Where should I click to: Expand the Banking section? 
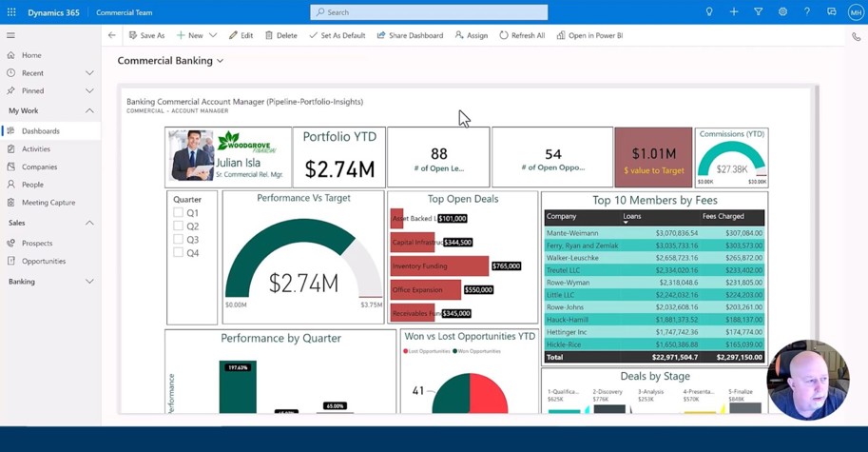click(x=89, y=282)
